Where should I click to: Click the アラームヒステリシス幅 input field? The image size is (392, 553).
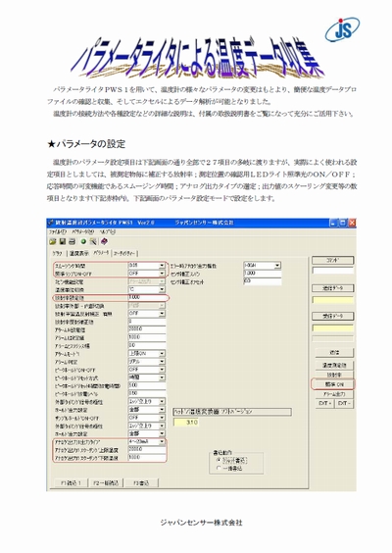[x=147, y=345]
